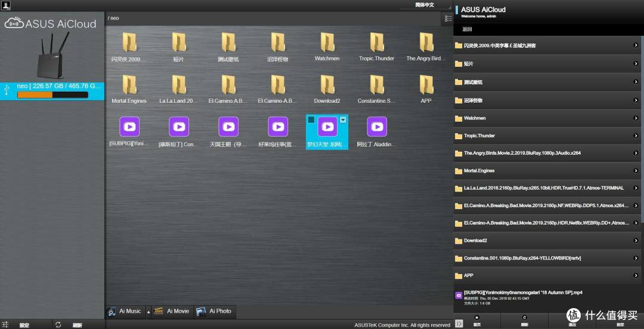The width and height of the screenshot is (644, 329).
Task: Click the El.Camino-A.B folder in grid
Action: (278, 84)
